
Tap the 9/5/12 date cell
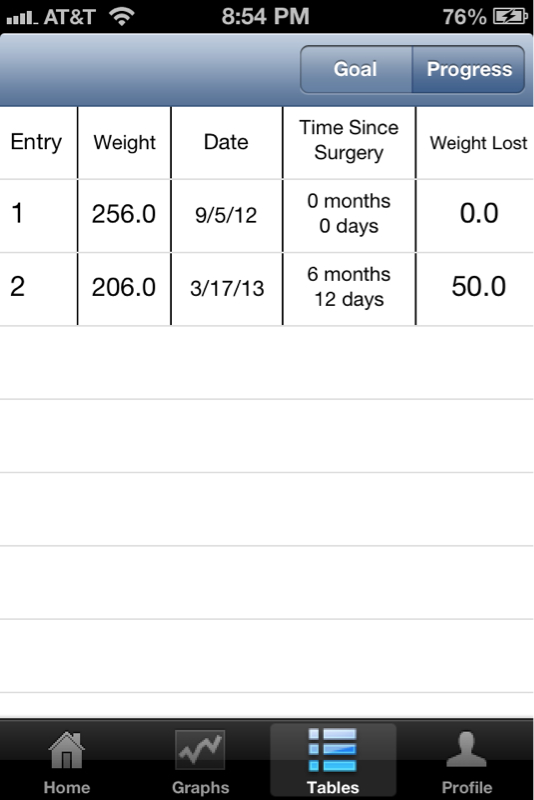226,215
